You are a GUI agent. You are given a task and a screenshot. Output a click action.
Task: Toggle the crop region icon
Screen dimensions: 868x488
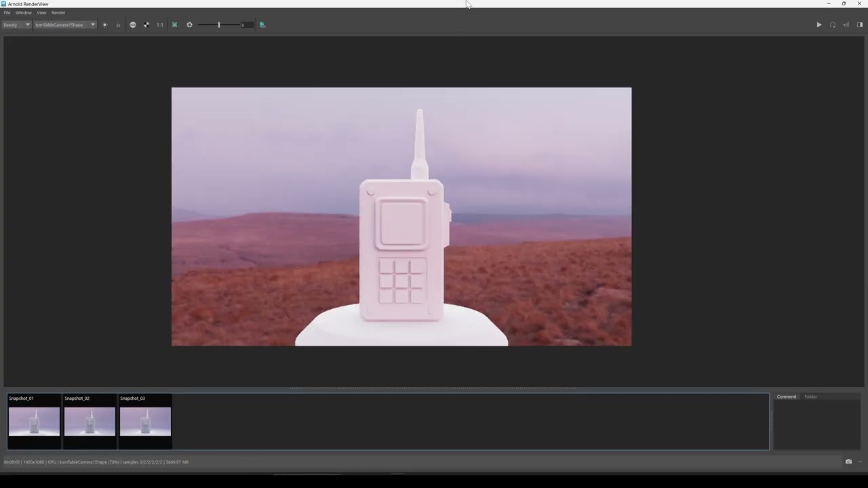click(x=174, y=25)
